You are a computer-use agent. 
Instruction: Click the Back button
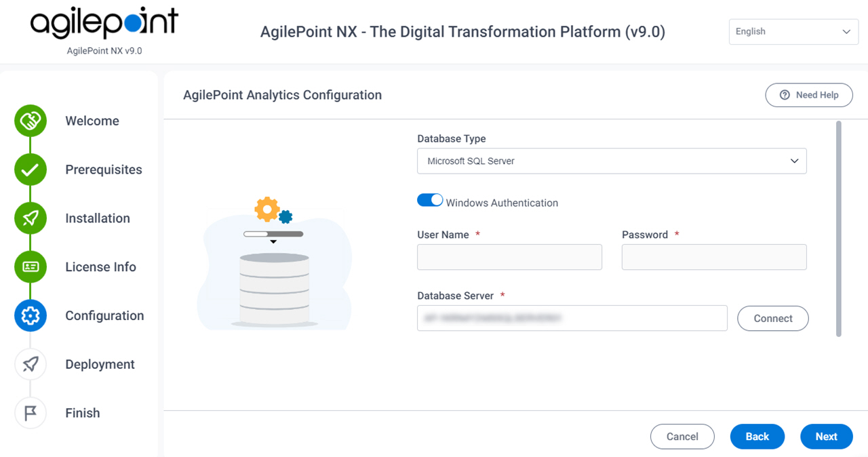(x=757, y=437)
